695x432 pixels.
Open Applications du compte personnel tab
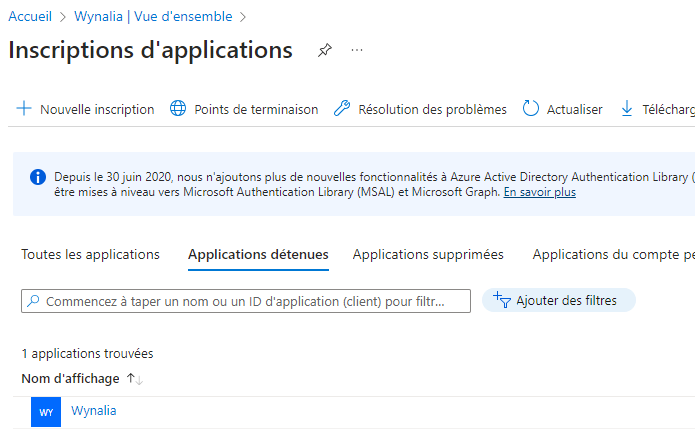click(613, 254)
